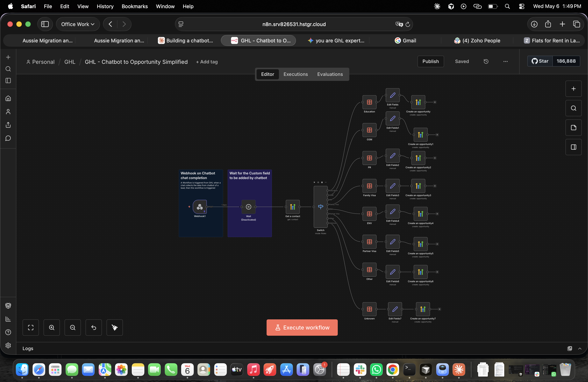Select Create an opportunity5 node
This screenshot has width=588, height=382.
click(421, 244)
